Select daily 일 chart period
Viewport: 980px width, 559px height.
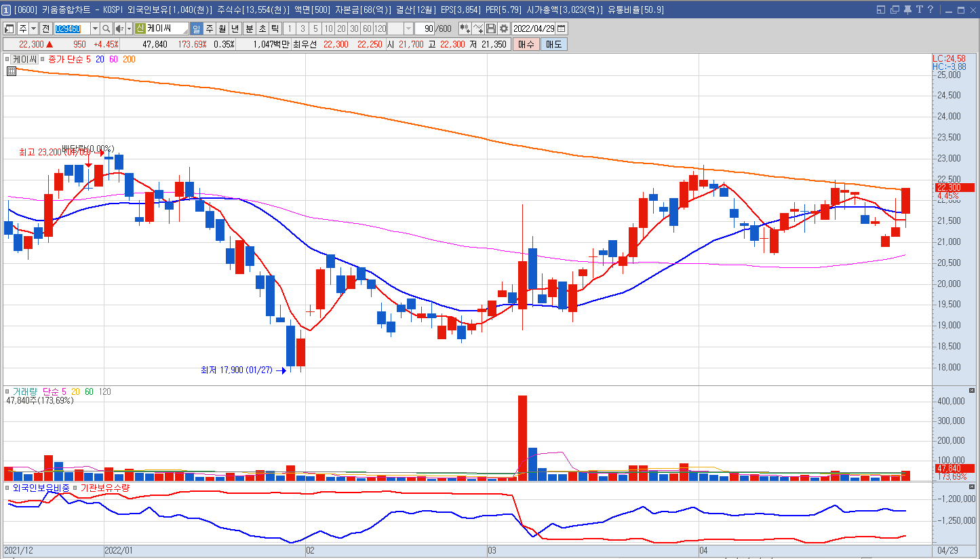pos(197,28)
